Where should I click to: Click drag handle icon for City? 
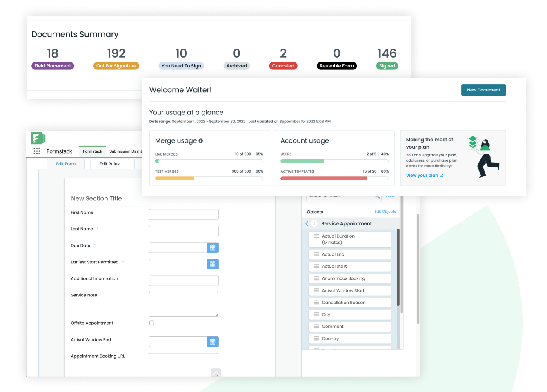(x=316, y=314)
